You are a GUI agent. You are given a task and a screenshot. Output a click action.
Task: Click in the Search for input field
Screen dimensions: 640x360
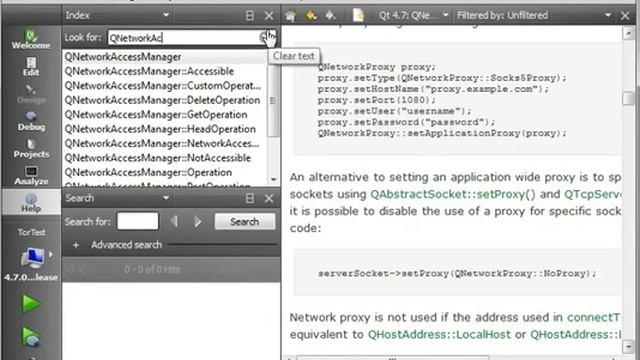click(138, 221)
